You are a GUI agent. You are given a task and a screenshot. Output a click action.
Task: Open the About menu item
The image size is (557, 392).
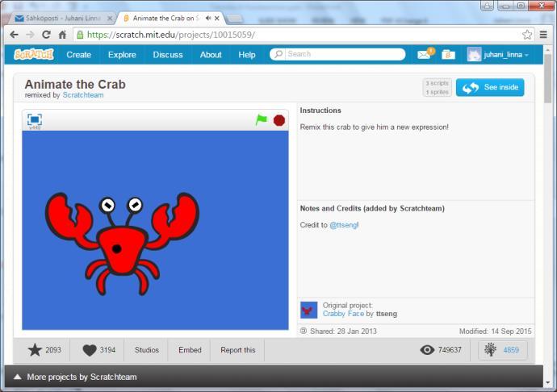[x=211, y=55]
